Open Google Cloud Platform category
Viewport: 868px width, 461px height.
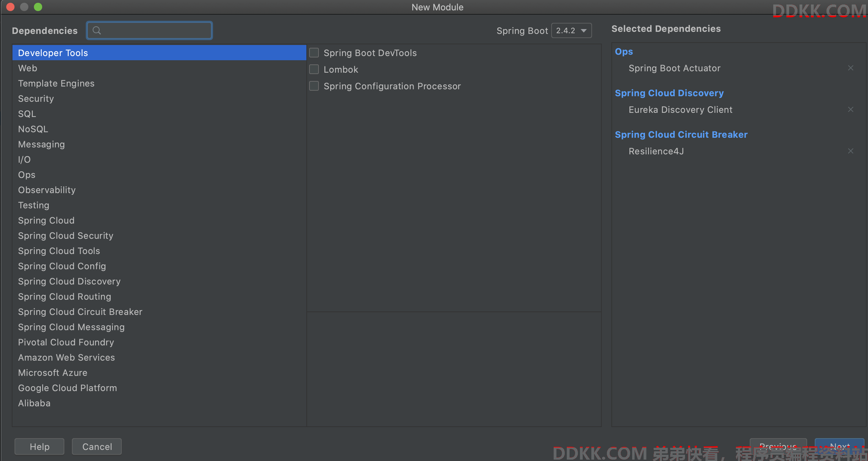[x=159, y=388]
